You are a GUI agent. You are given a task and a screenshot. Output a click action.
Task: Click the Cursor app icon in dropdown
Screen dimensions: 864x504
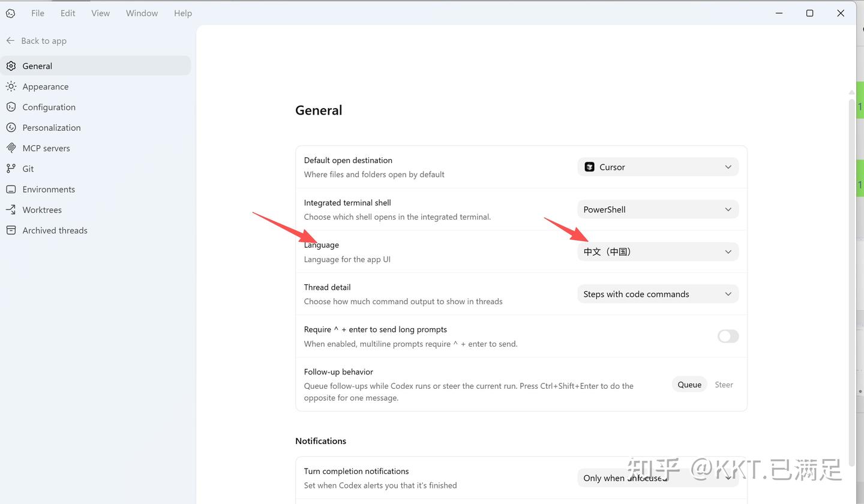[x=589, y=167]
